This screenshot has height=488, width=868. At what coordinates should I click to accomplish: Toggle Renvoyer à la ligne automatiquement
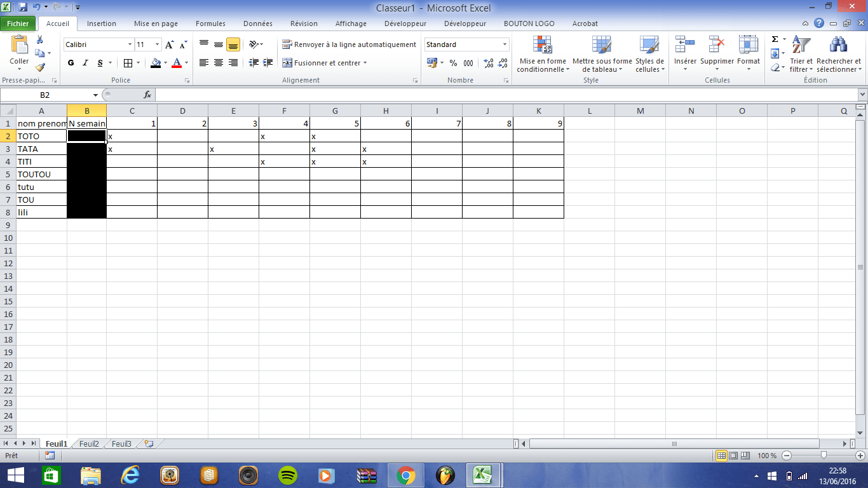[349, 44]
